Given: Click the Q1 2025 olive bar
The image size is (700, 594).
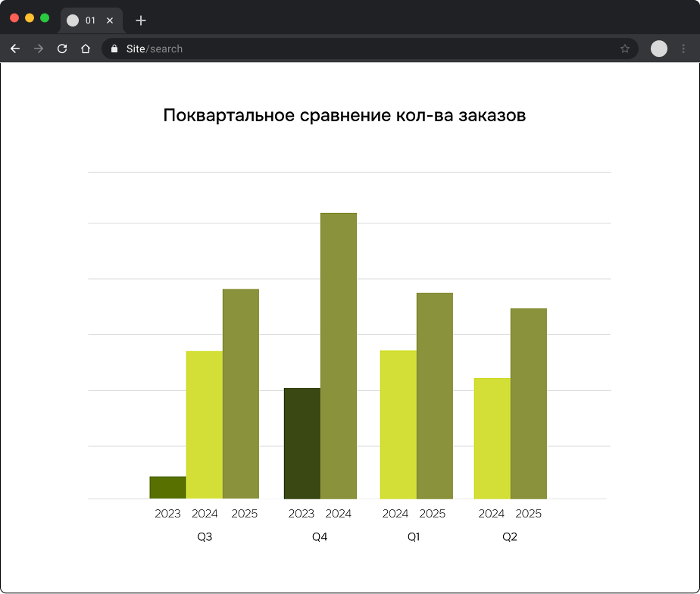Looking at the screenshot, I should pyautogui.click(x=435, y=396).
